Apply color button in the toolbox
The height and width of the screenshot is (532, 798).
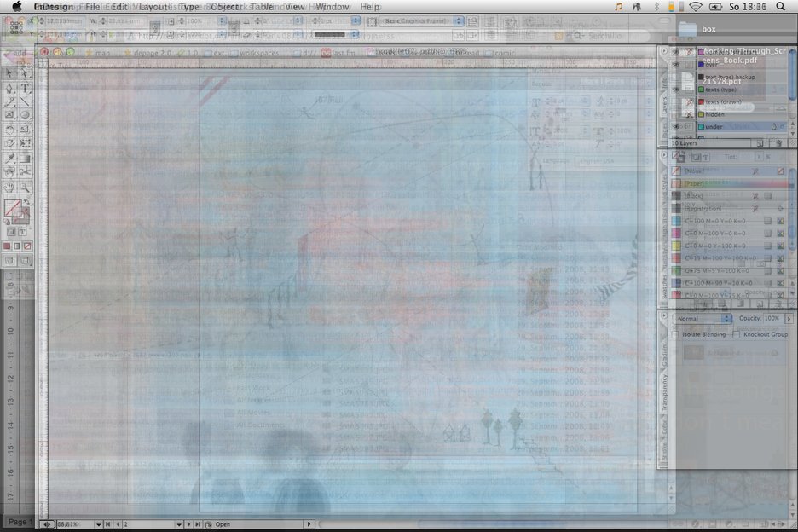7,246
